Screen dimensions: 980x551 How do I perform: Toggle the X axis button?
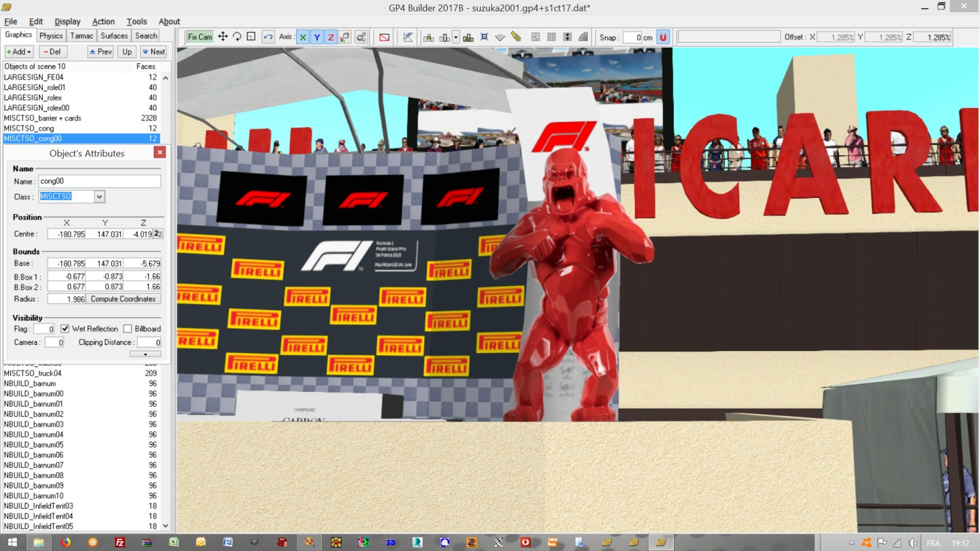tap(303, 37)
